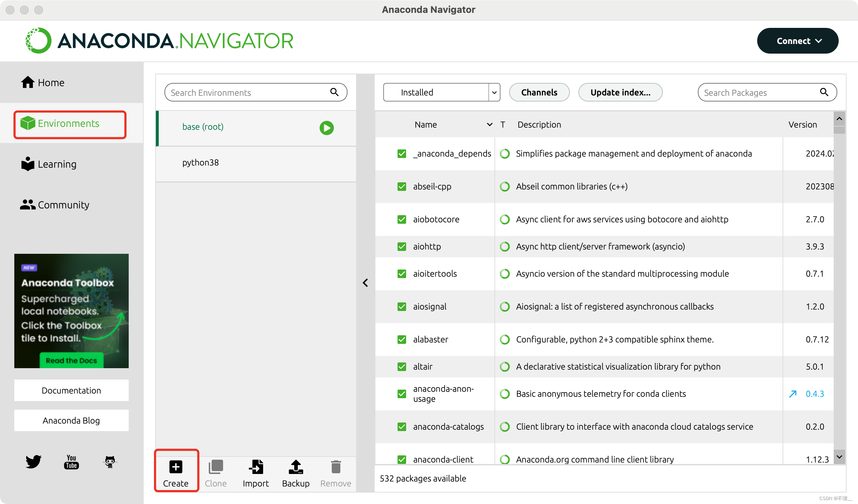The height and width of the screenshot is (504, 858).
Task: Uncheck the altair package checkbox
Action: 402,367
